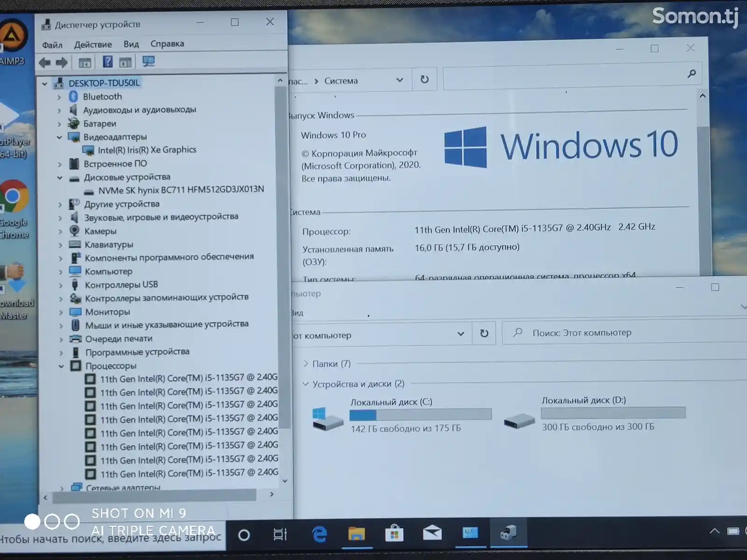The width and height of the screenshot is (747, 560).
Task: Click the D: drive usage bar
Action: (x=613, y=413)
